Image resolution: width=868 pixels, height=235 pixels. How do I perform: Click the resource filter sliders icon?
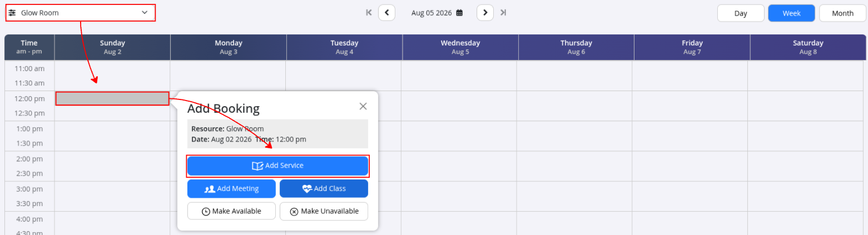coord(12,13)
